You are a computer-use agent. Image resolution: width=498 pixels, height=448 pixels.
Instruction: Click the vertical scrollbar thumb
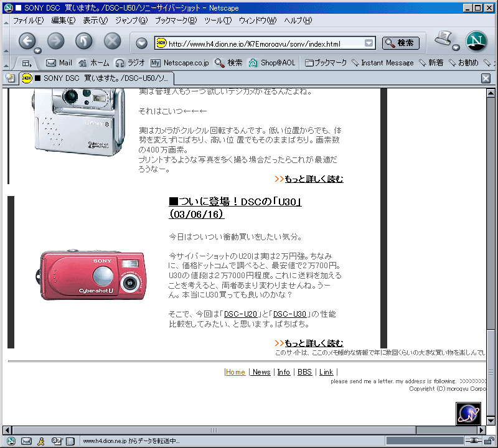(491, 373)
